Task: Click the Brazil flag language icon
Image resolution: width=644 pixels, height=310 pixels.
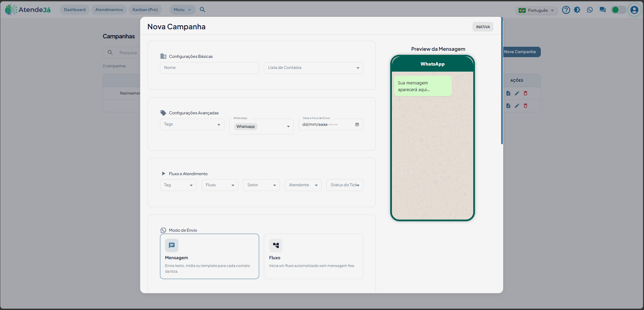Action: pyautogui.click(x=522, y=10)
